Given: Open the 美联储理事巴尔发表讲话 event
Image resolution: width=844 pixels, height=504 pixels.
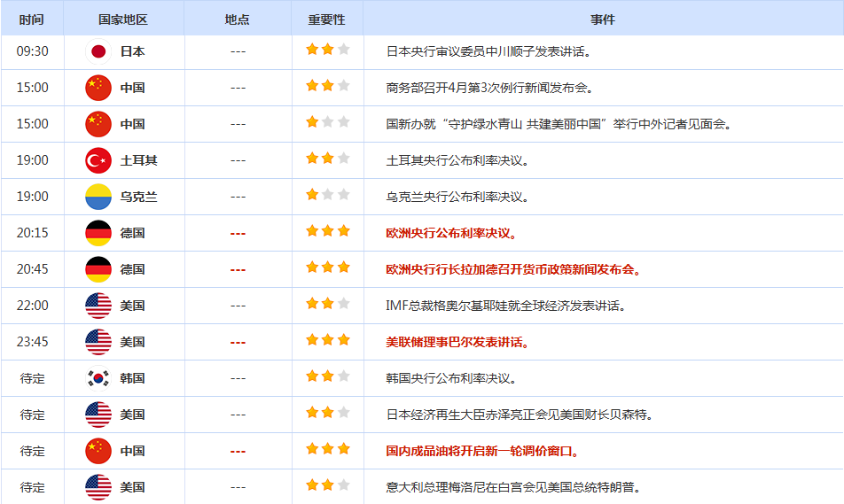Looking at the screenshot, I should [x=457, y=342].
